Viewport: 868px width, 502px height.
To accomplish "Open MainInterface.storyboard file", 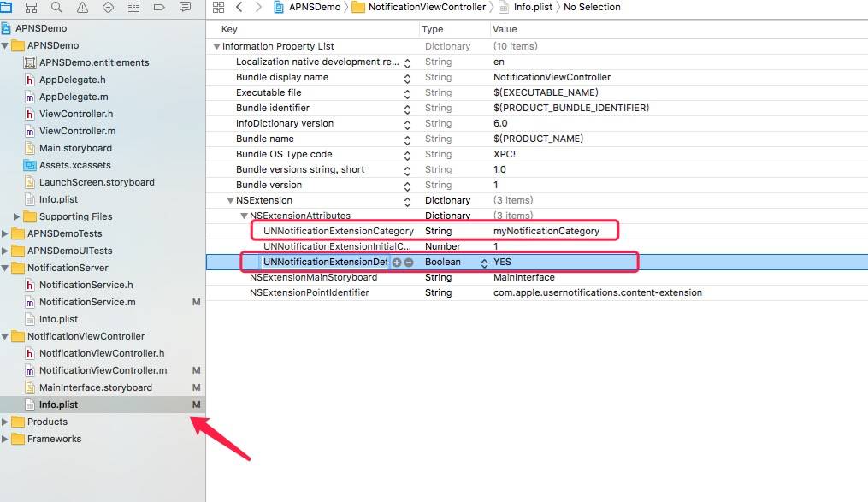I will point(96,388).
